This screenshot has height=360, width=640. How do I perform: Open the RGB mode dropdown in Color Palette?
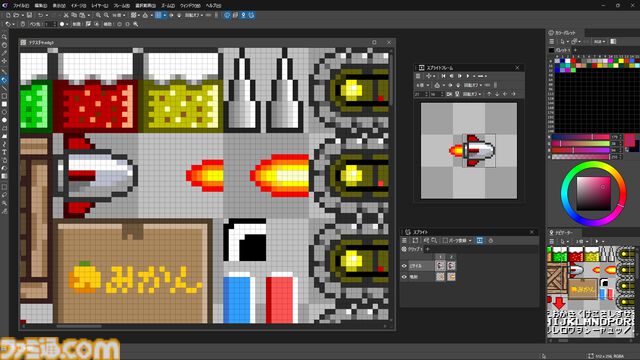[x=600, y=41]
